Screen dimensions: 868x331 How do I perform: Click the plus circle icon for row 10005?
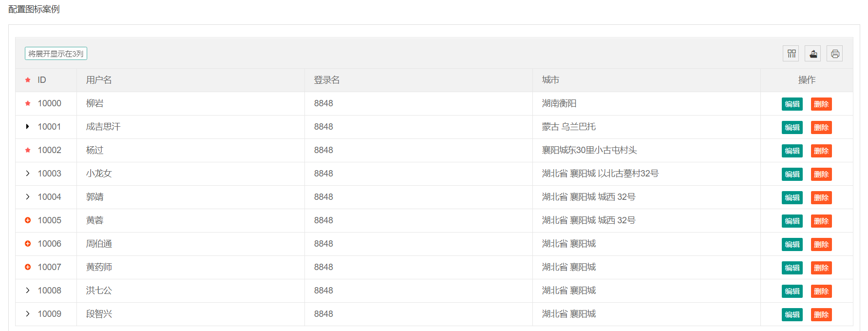pyautogui.click(x=28, y=220)
